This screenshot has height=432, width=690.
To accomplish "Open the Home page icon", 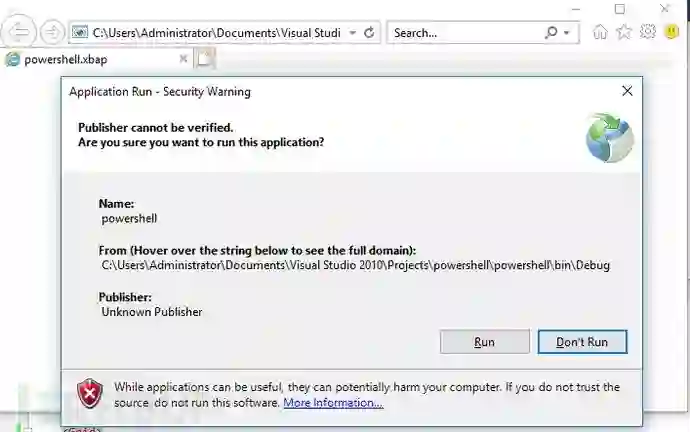I will click(600, 32).
